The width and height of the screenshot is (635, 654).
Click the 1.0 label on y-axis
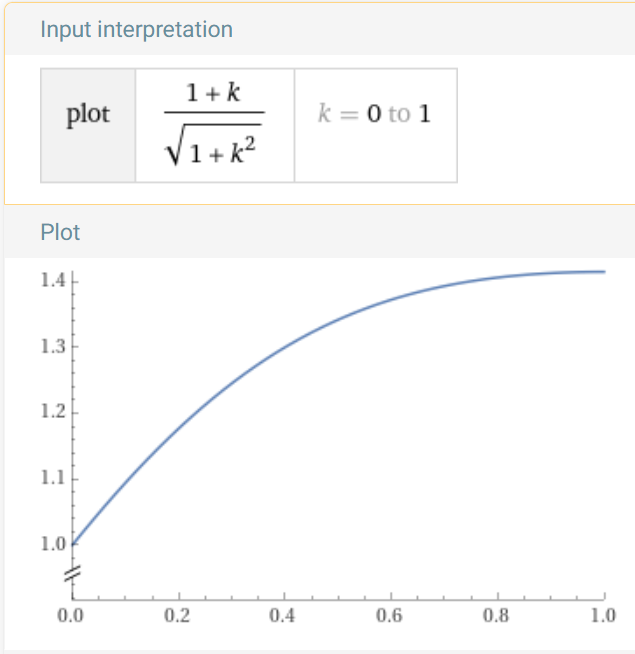53,544
